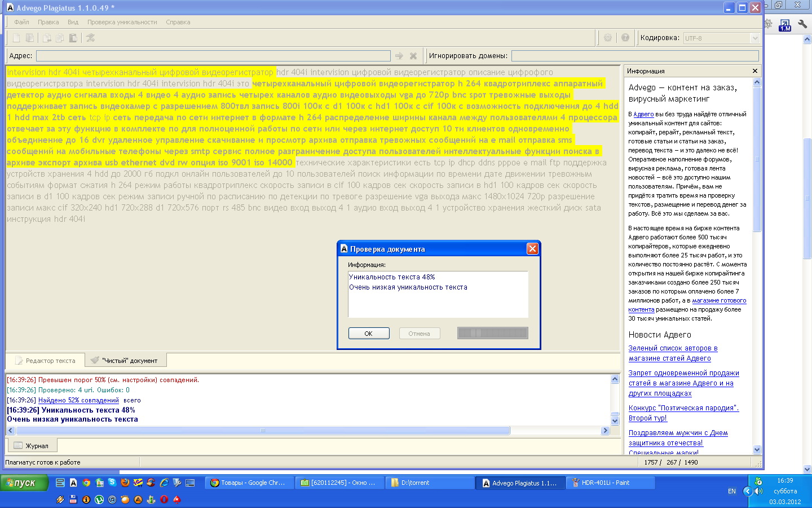Click the paste clipboard toolbar icon
Viewport: 812px width, 508px height.
coord(73,38)
